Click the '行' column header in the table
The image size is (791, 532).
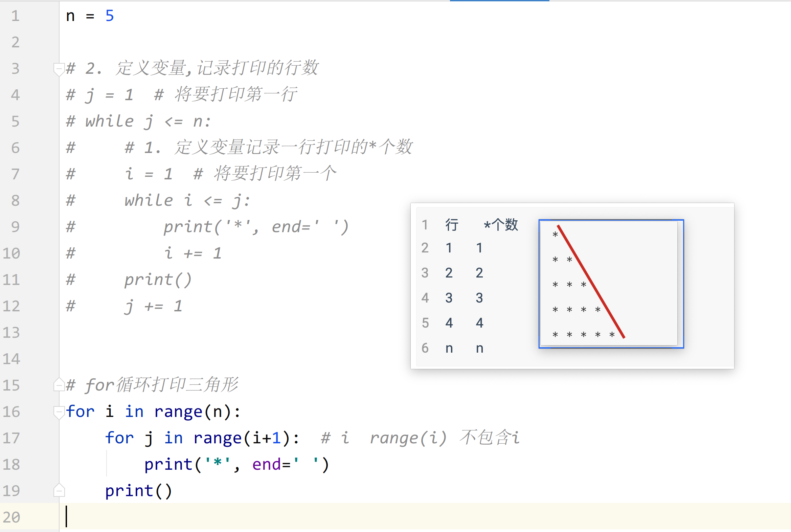[x=452, y=225]
